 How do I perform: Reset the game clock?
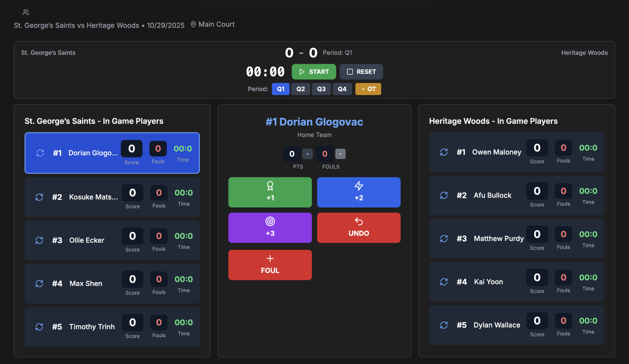pos(361,72)
